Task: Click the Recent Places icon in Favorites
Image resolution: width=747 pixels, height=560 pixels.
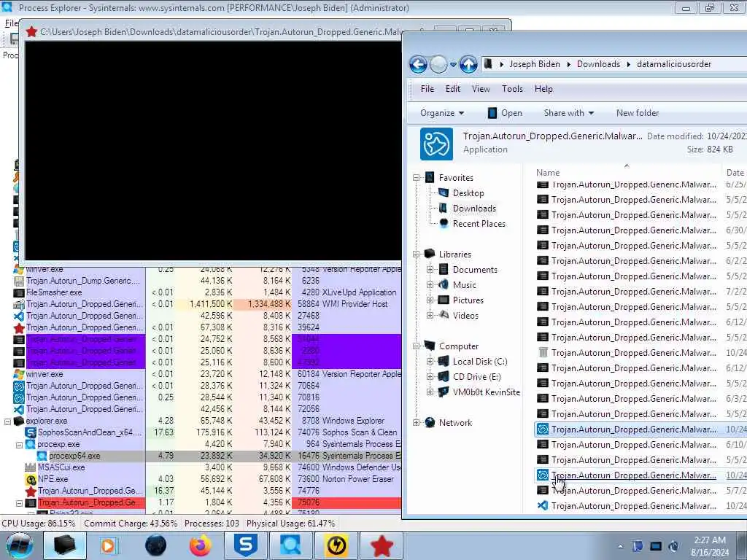Action: pos(444,223)
